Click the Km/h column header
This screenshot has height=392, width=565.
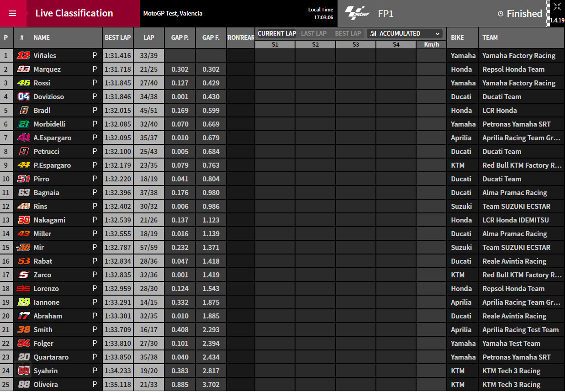431,44
